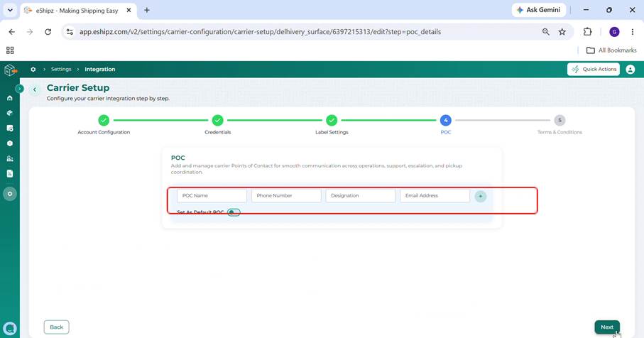Image resolution: width=644 pixels, height=338 pixels.
Task: Close the eShipz browser tab
Action: click(x=129, y=10)
